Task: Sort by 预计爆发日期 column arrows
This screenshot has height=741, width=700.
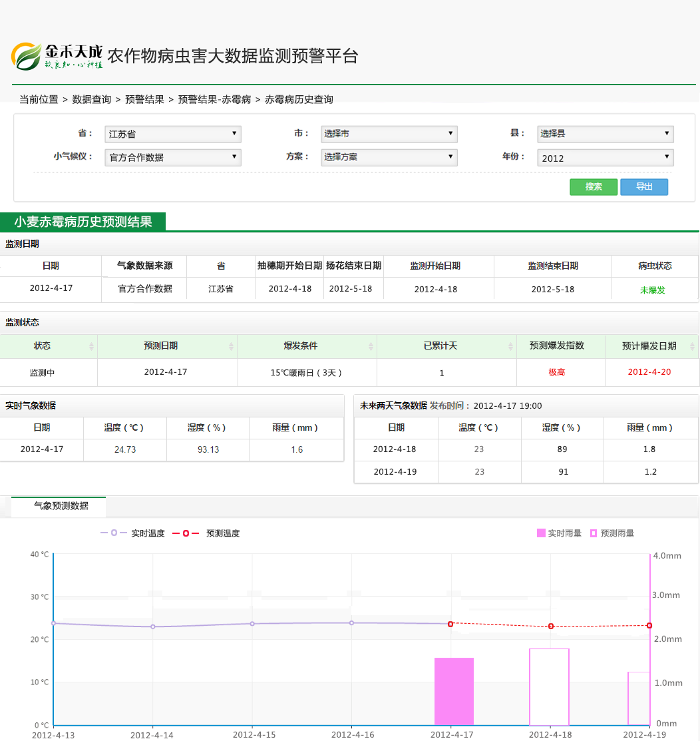Action: click(693, 346)
